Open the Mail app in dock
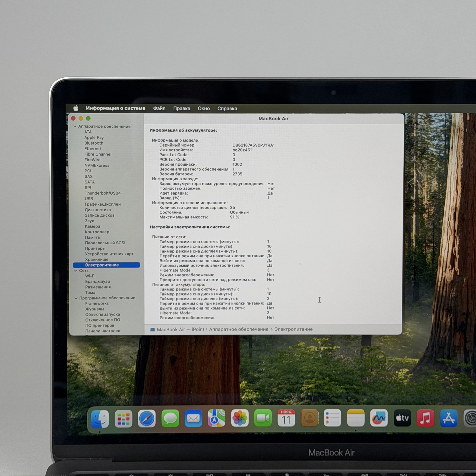Image resolution: width=476 pixels, height=476 pixels. click(x=193, y=418)
